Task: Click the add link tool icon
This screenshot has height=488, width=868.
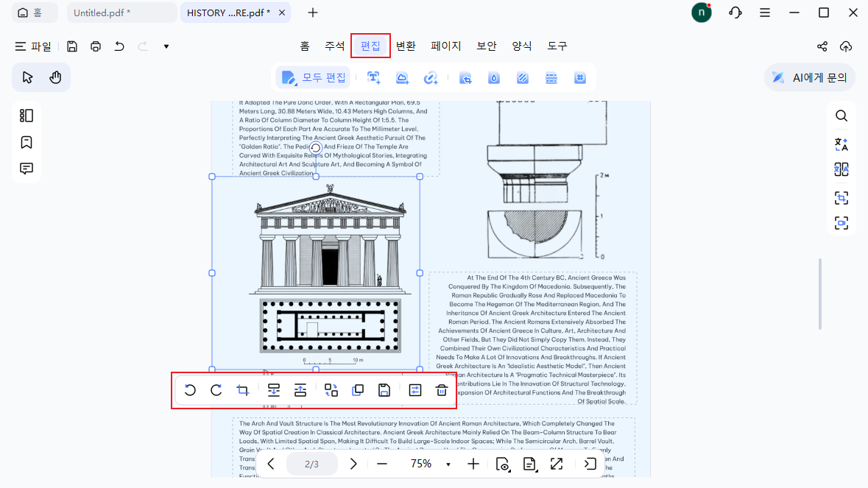Action: coord(431,78)
